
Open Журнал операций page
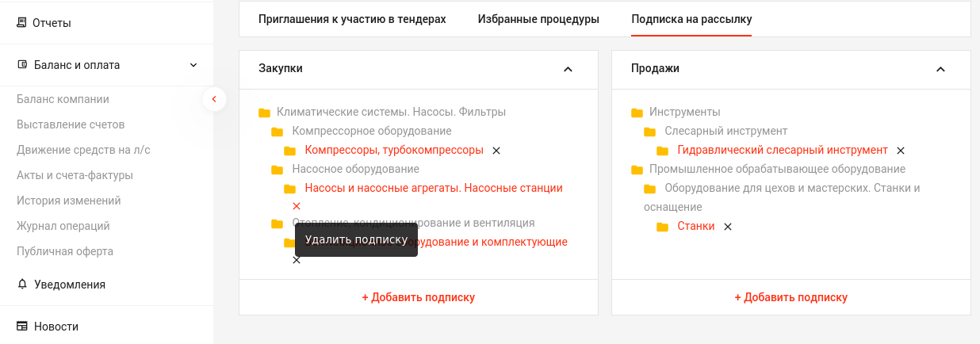[63, 226]
